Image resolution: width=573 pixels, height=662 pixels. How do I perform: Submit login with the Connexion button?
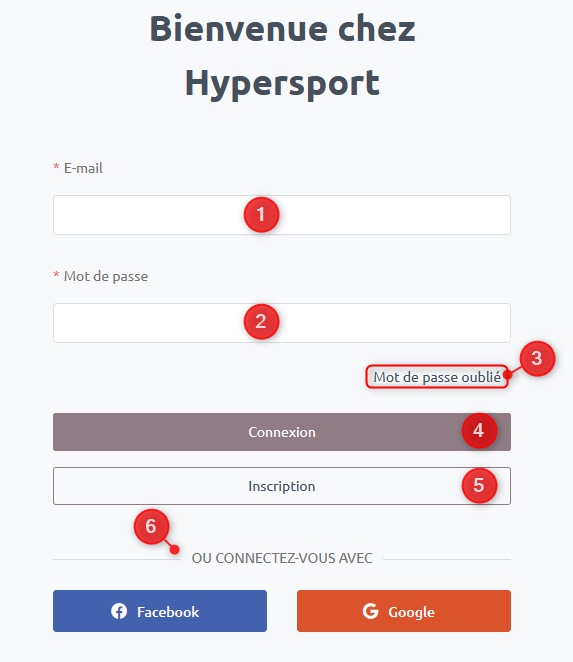pos(282,432)
